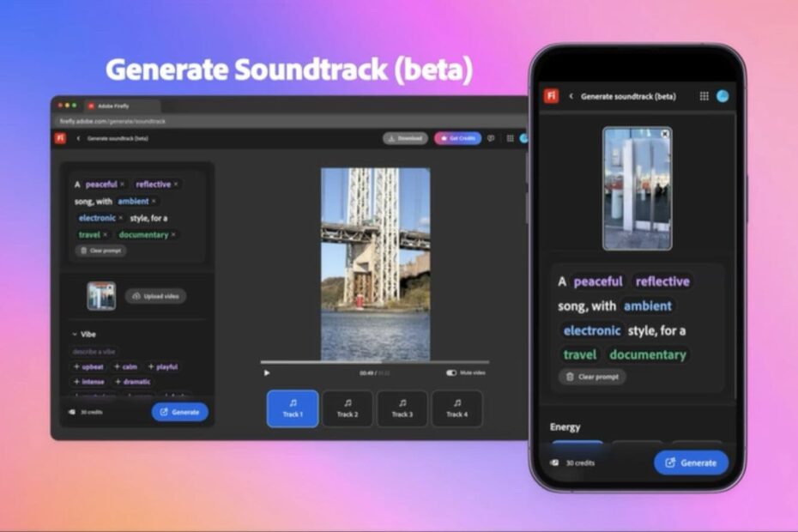
Task: Remove the electronic tag in desktop prompt
Action: pos(121,218)
